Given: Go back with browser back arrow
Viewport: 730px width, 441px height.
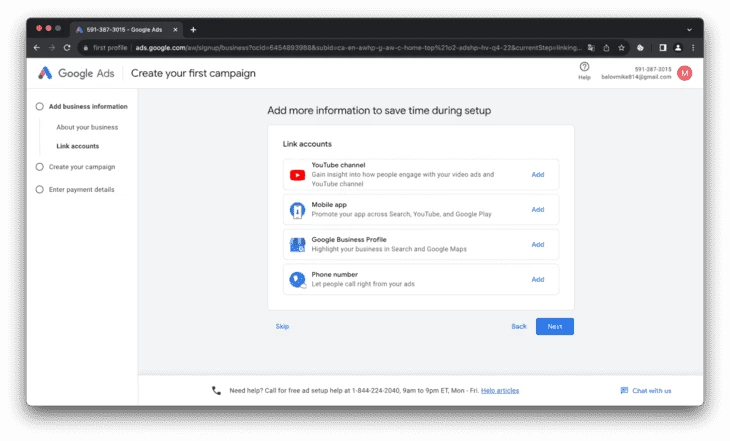Looking at the screenshot, I should (37, 47).
